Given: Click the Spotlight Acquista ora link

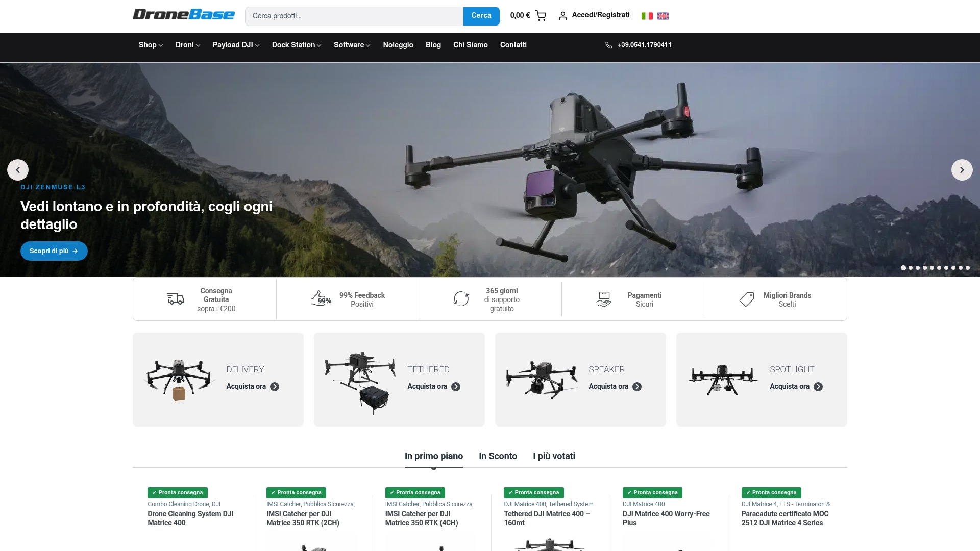Looking at the screenshot, I should (790, 387).
